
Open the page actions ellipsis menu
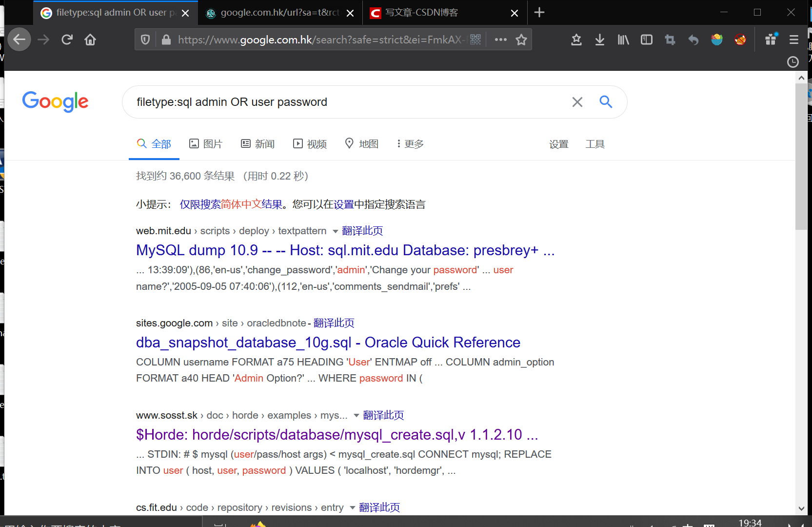(500, 40)
